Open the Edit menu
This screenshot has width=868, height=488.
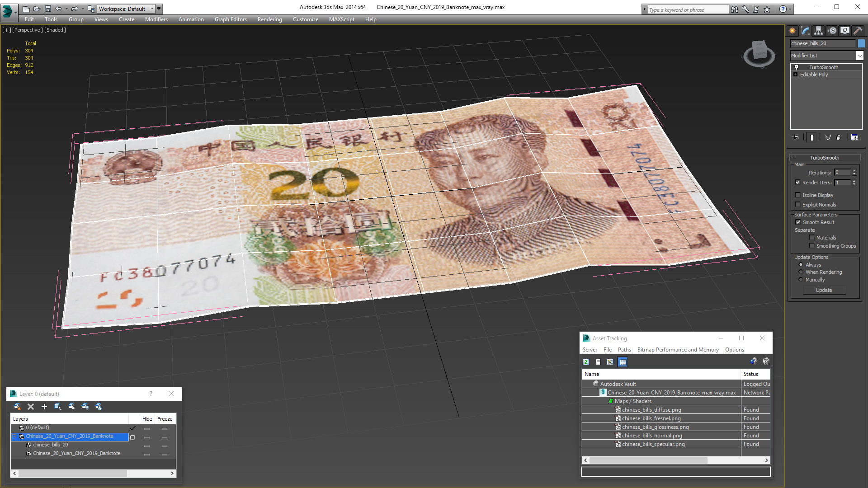pyautogui.click(x=29, y=19)
